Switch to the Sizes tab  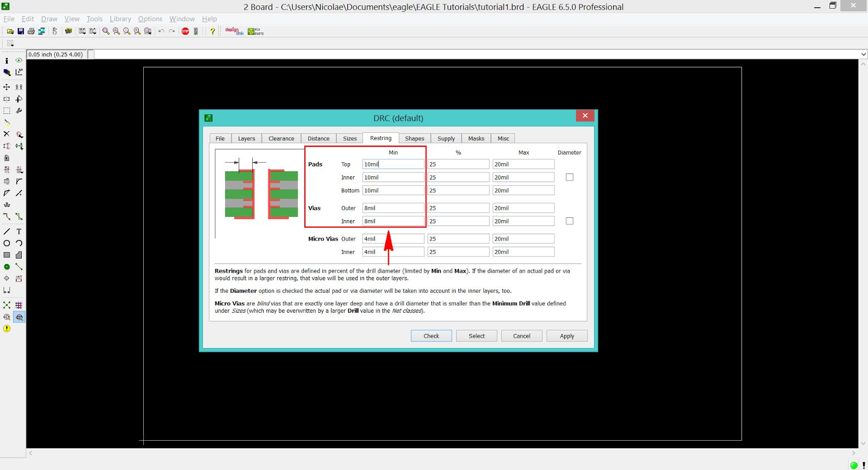click(350, 138)
